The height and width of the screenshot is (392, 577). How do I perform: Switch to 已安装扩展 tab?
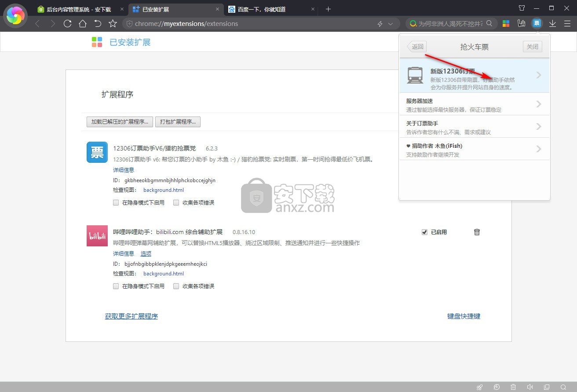click(x=176, y=9)
